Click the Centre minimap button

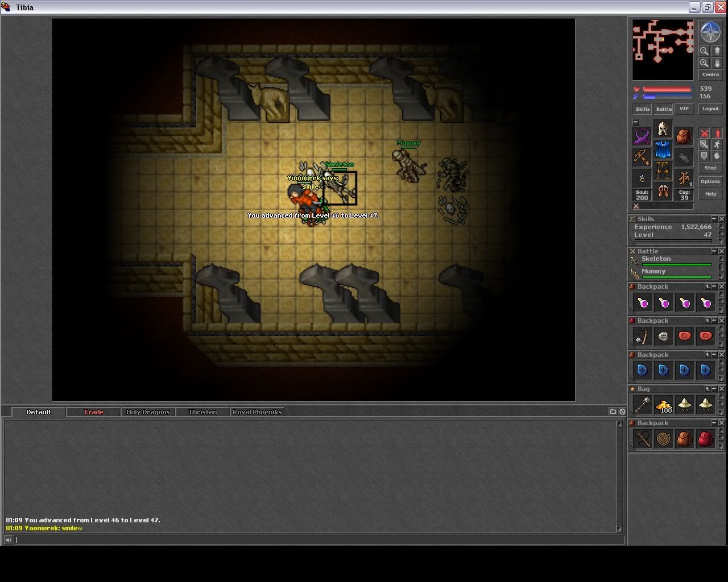[x=710, y=75]
